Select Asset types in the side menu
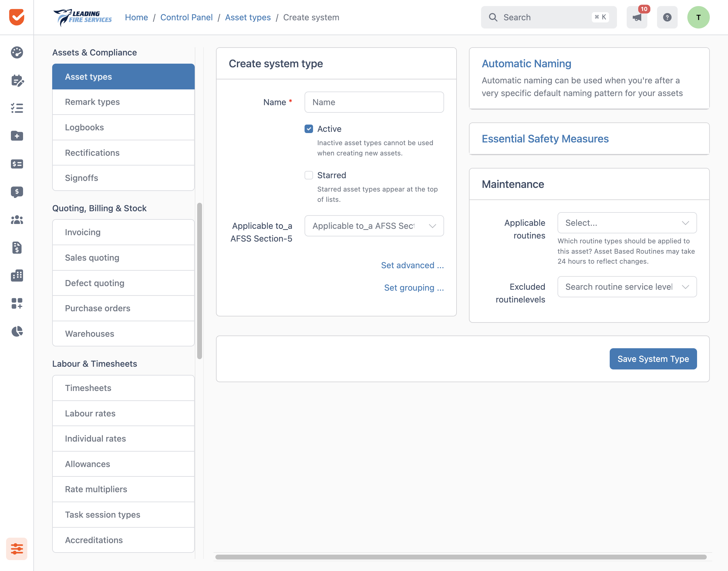 point(123,77)
